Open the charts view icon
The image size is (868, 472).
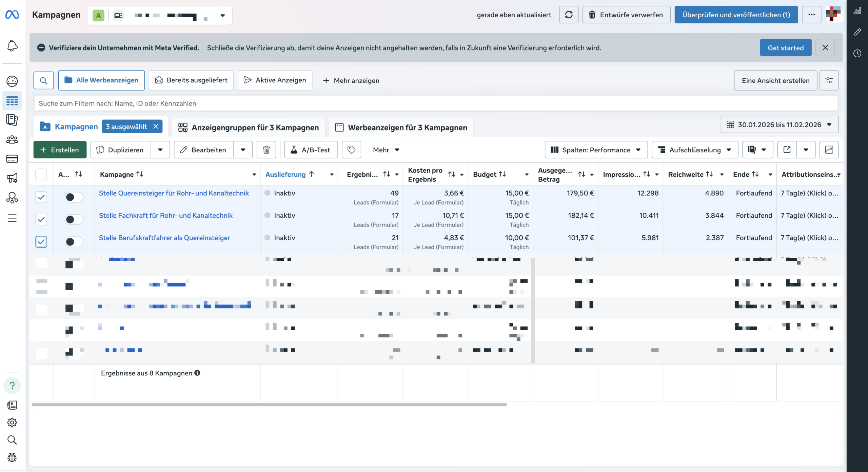(829, 150)
